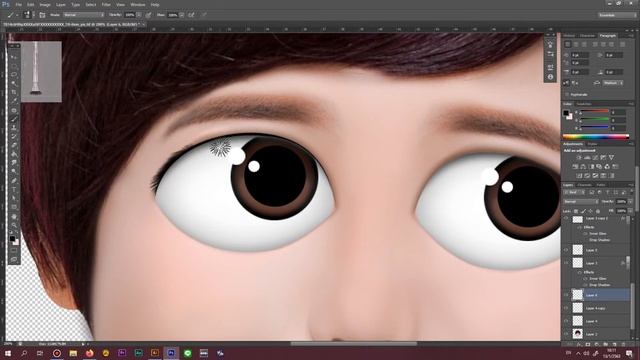Hide the bottom Layer 2 with face thumbnail
Image resolution: width=640 pixels, height=360 pixels.
pos(566,334)
